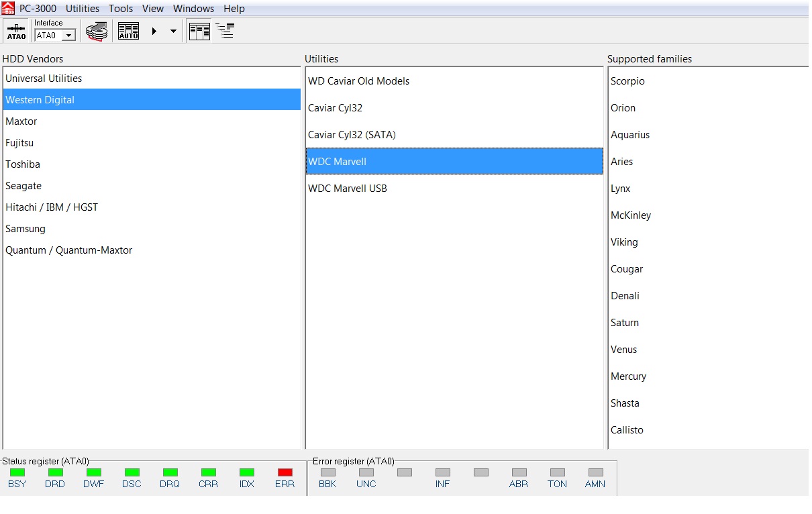Choose WD Caviar Old Models utility
Viewport: 812px width, 514px height.
tap(454, 81)
